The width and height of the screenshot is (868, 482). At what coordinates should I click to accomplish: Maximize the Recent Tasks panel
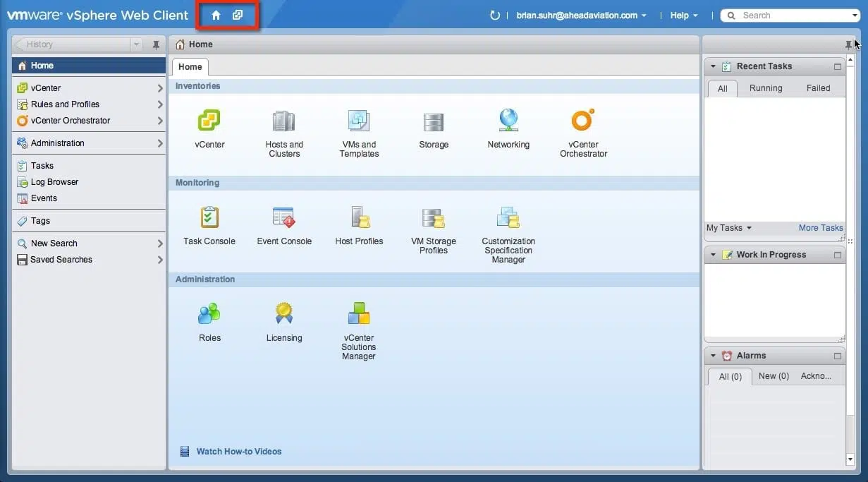(x=838, y=66)
